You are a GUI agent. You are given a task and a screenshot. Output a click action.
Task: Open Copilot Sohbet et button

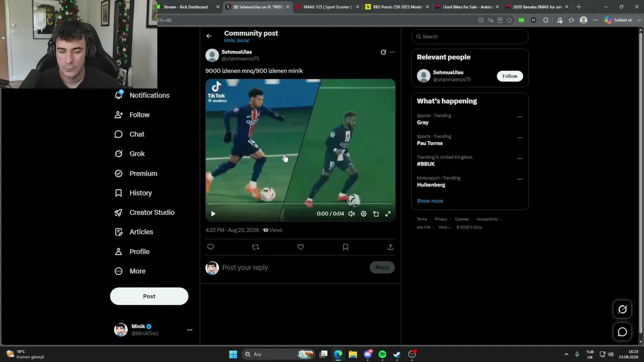point(618,20)
